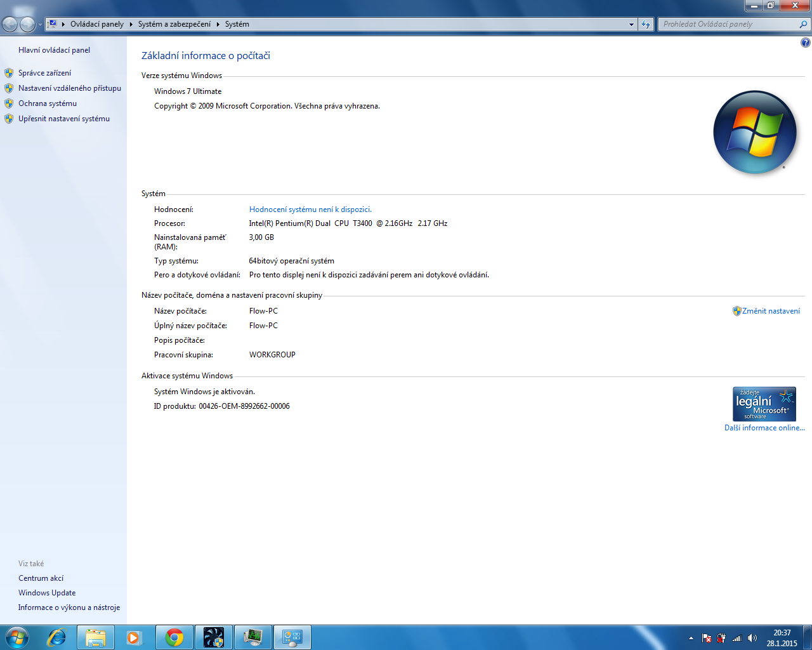This screenshot has height=650, width=812.
Task: Show hidden tray icons with the arrow
Action: 691,638
